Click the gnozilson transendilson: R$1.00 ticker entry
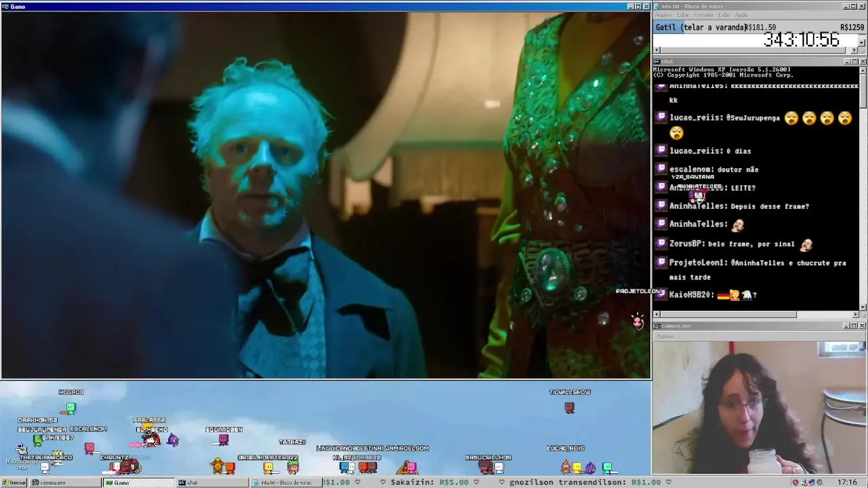 pyautogui.click(x=585, y=482)
